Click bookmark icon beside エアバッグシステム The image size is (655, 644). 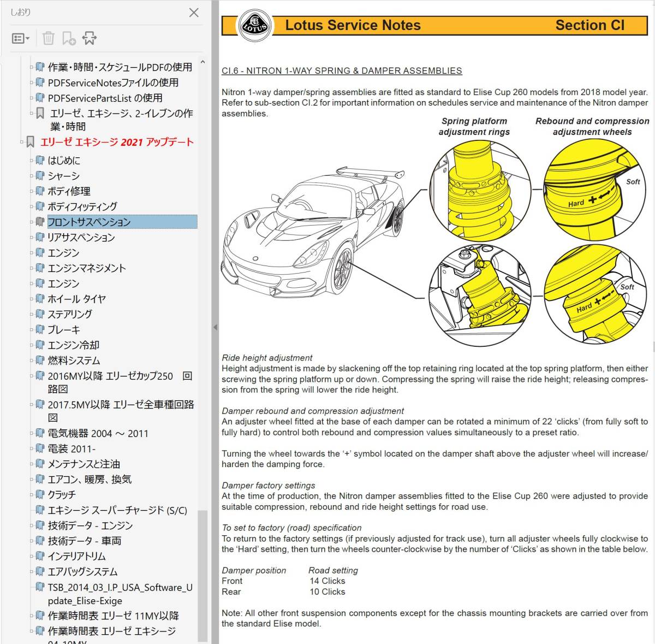click(40, 571)
